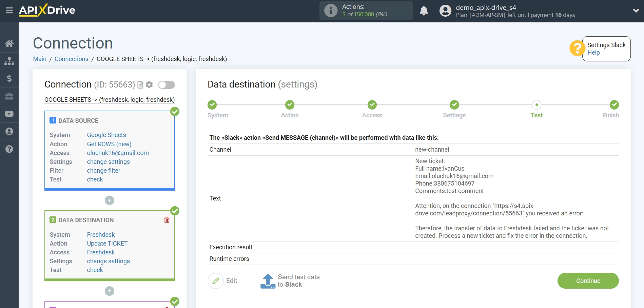Send test data to Slack
This screenshot has height=308, width=644.
click(x=290, y=281)
